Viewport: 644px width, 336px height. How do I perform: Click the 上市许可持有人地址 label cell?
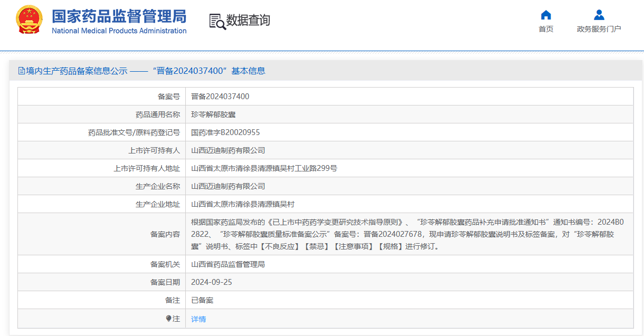click(x=102, y=168)
